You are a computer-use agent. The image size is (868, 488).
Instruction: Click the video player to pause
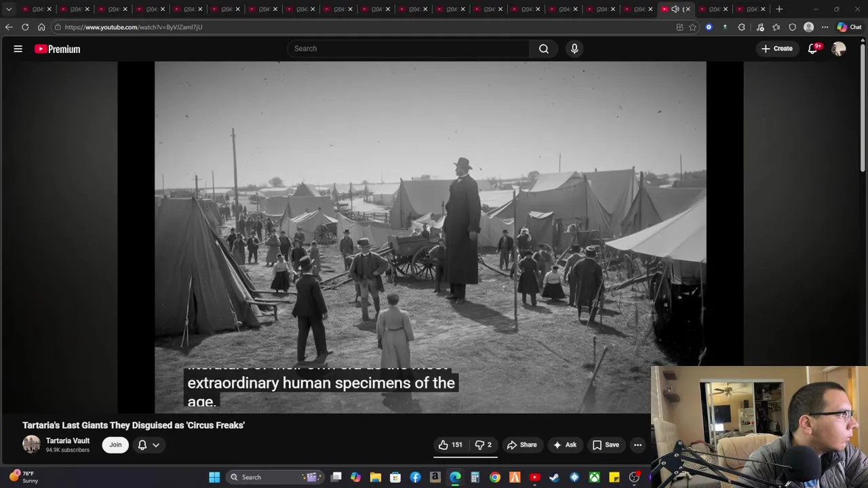pos(430,237)
